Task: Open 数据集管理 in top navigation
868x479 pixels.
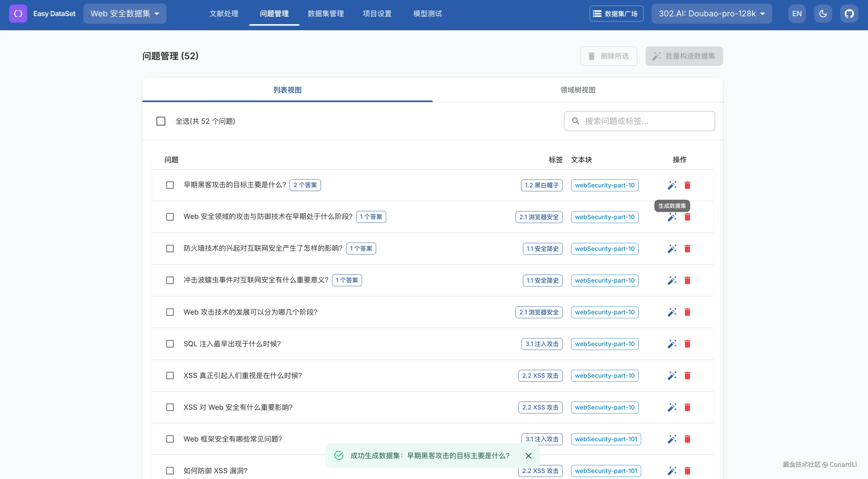Action: tap(326, 13)
